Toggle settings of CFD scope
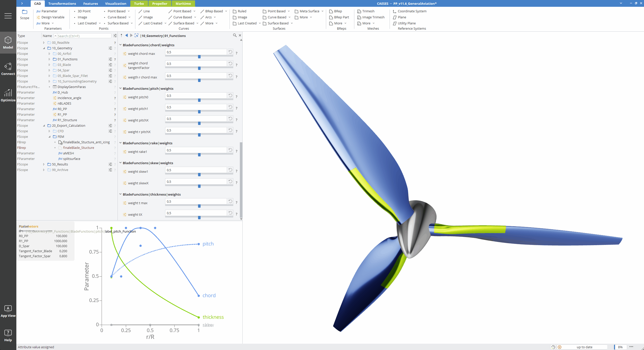The height and width of the screenshot is (350, 644). point(110,131)
